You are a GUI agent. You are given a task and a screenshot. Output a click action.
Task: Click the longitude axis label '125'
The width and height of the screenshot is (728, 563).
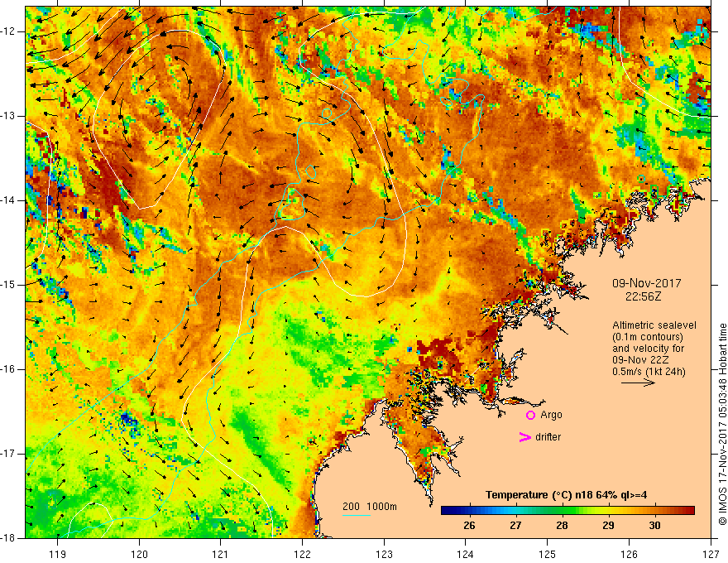point(548,554)
